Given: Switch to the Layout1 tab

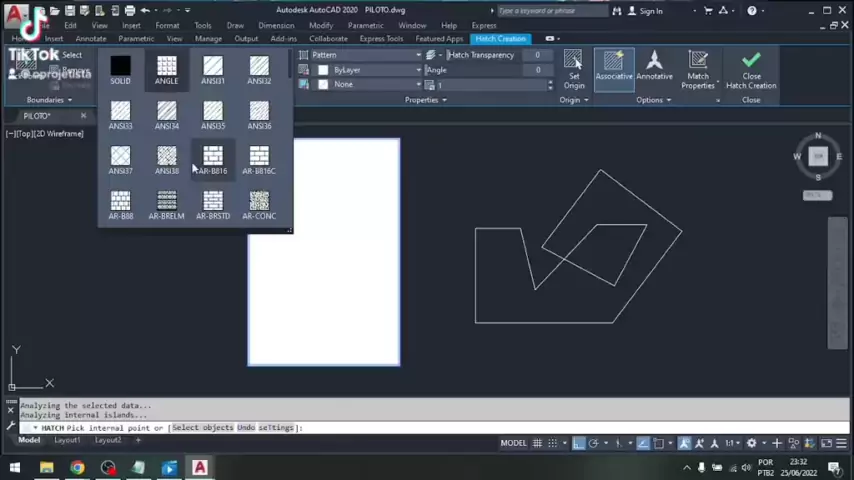Looking at the screenshot, I should 67,440.
